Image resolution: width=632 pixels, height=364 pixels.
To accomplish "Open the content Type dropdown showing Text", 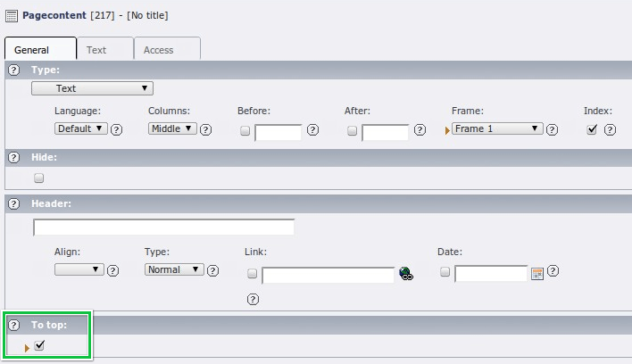I will click(x=92, y=88).
